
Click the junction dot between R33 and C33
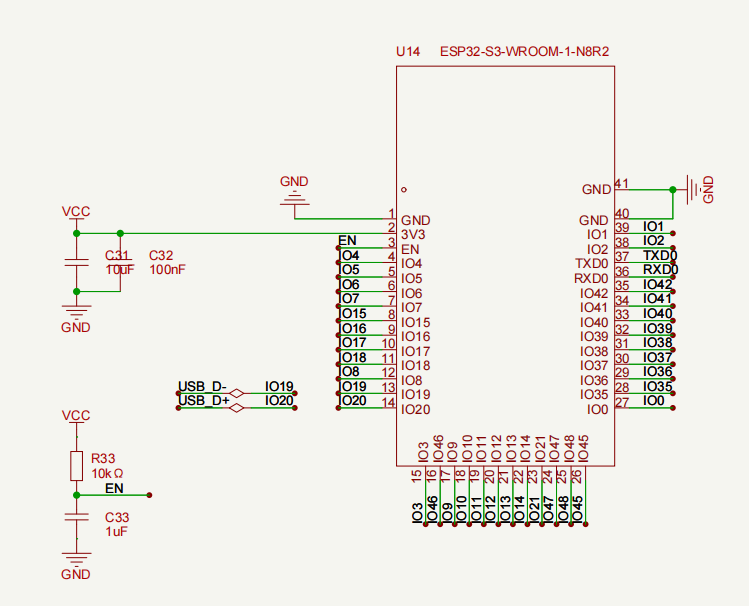[x=76, y=495]
